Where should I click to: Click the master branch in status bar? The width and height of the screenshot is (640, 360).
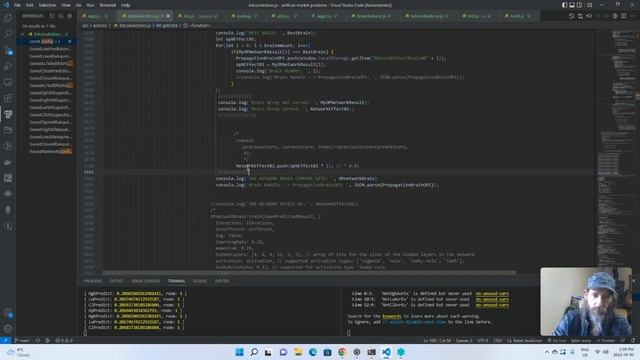click(22, 340)
